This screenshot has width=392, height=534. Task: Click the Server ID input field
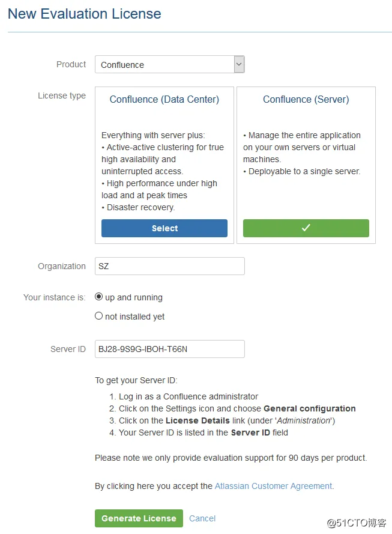pyautogui.click(x=170, y=349)
